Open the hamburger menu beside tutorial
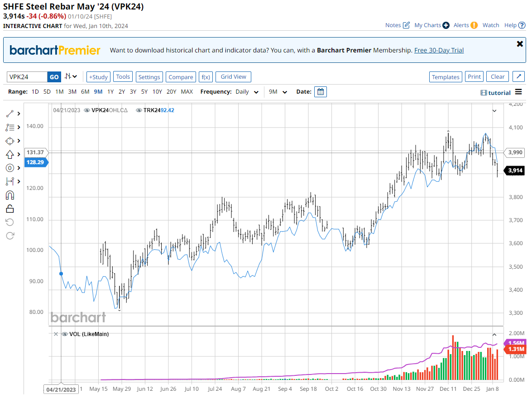This screenshot has width=532, height=398. click(518, 92)
